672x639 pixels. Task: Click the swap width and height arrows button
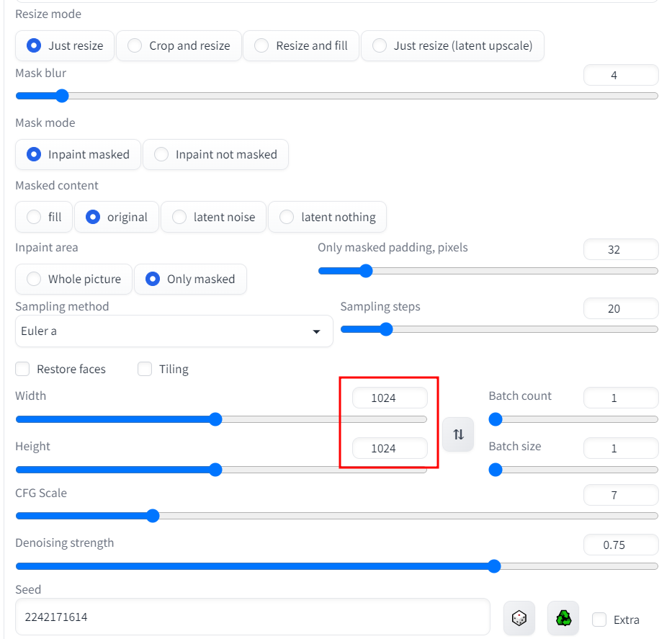[x=458, y=434]
